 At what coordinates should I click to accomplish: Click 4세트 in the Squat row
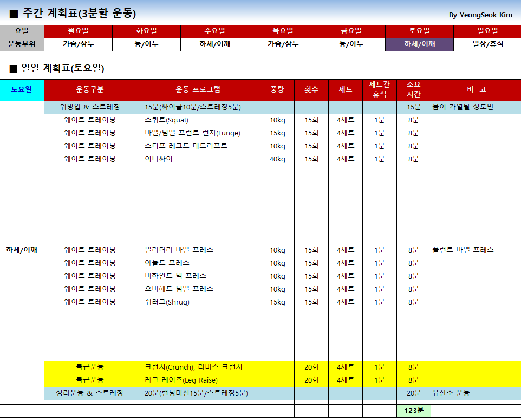(x=346, y=120)
